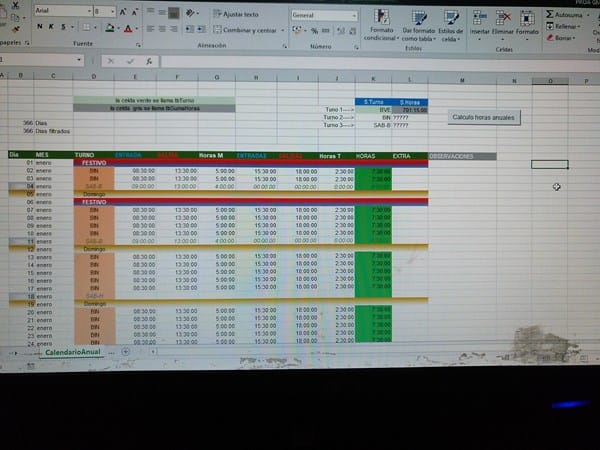Screen dimensions: 600x450
Task: Align text left
Action: tap(150, 29)
